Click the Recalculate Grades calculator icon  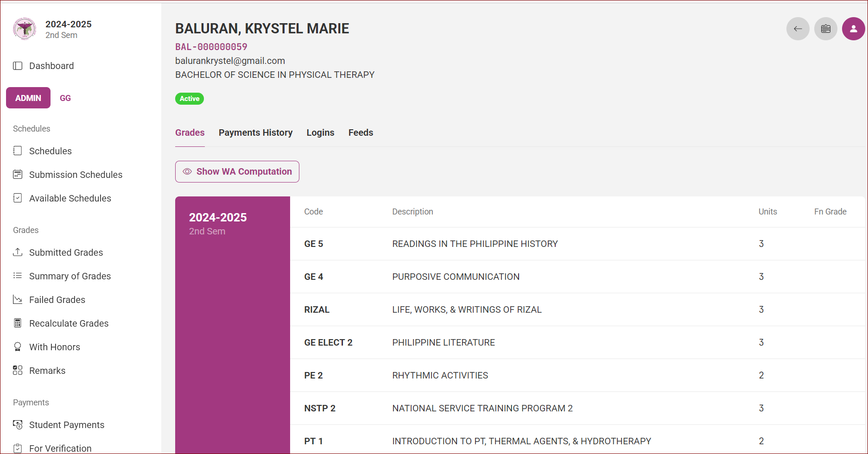point(18,323)
